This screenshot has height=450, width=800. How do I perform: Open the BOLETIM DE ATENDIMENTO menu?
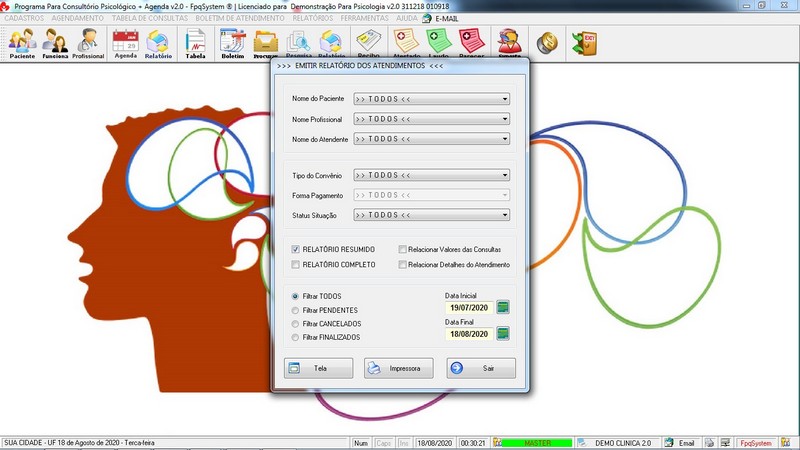point(240,18)
